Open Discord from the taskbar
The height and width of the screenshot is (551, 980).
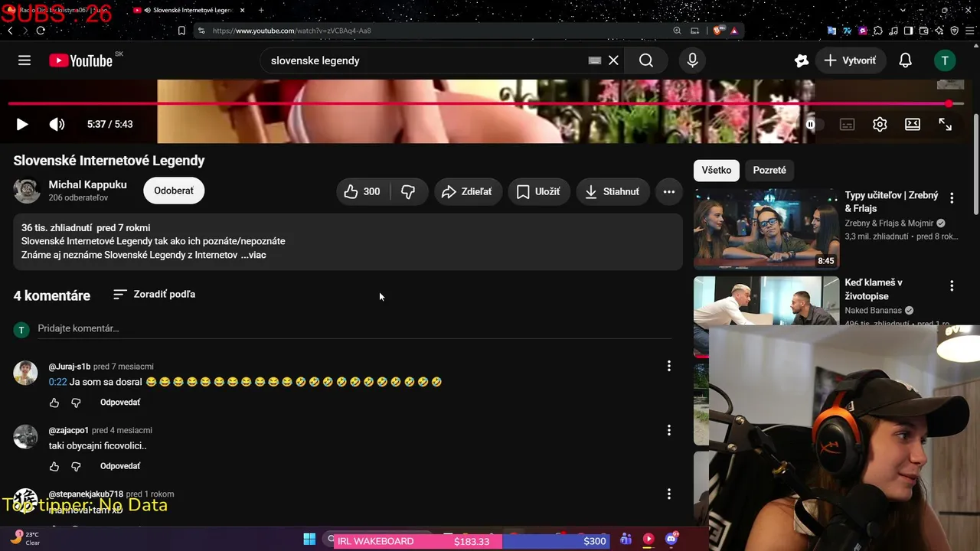pos(671,540)
